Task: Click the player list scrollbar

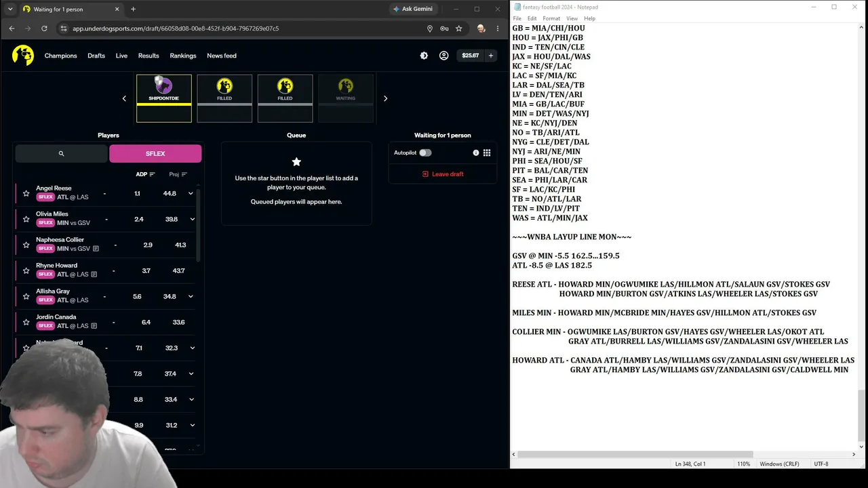Action: coord(198,224)
